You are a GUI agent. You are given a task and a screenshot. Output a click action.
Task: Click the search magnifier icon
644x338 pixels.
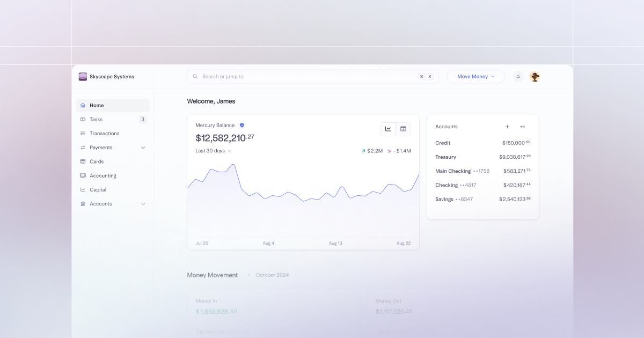(195, 77)
